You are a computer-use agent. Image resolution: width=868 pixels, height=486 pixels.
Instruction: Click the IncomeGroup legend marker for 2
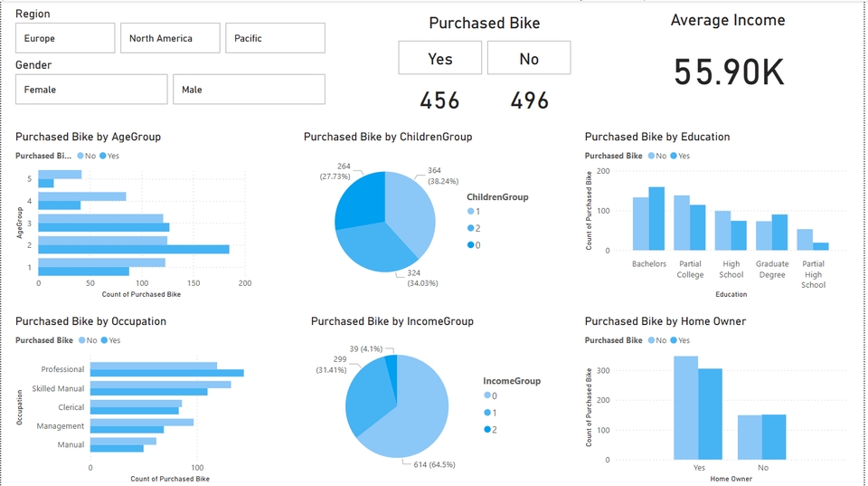486,430
